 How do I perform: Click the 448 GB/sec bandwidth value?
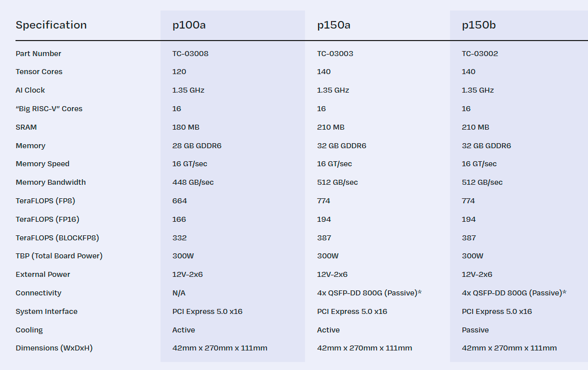point(193,182)
